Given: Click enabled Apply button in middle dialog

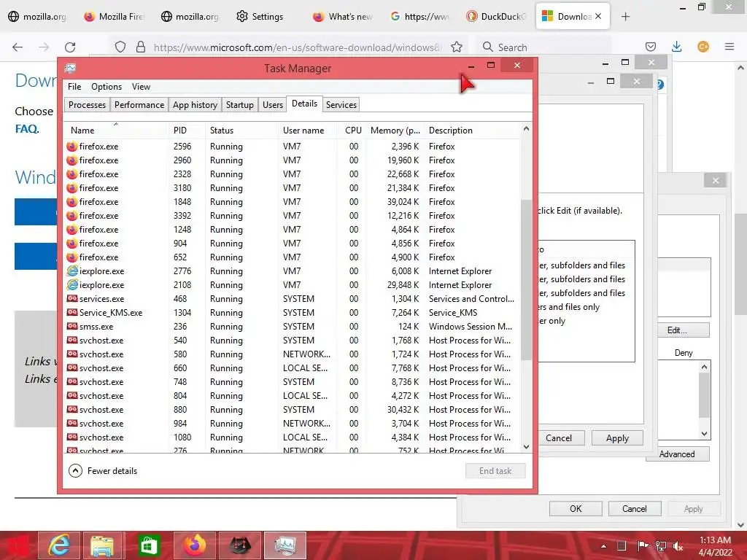Looking at the screenshot, I should (617, 438).
